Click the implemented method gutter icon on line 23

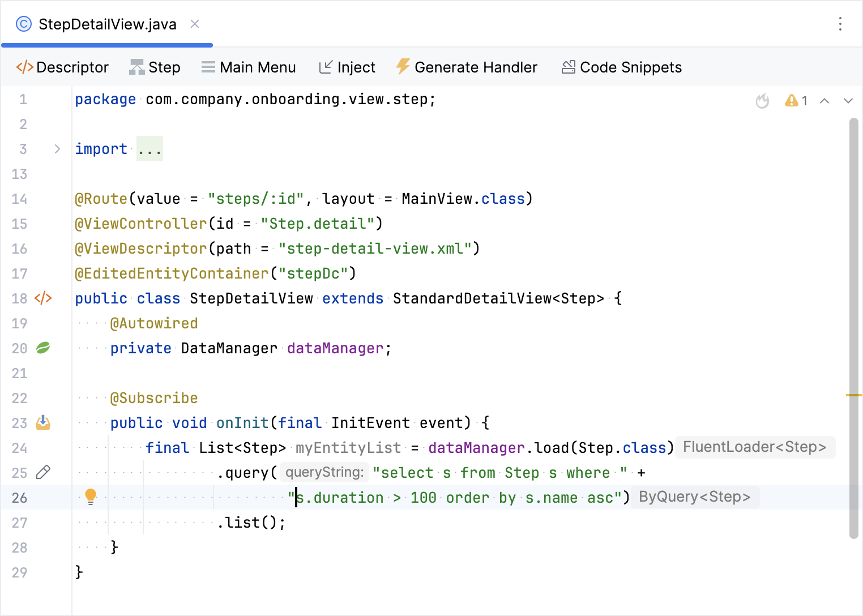point(43,422)
